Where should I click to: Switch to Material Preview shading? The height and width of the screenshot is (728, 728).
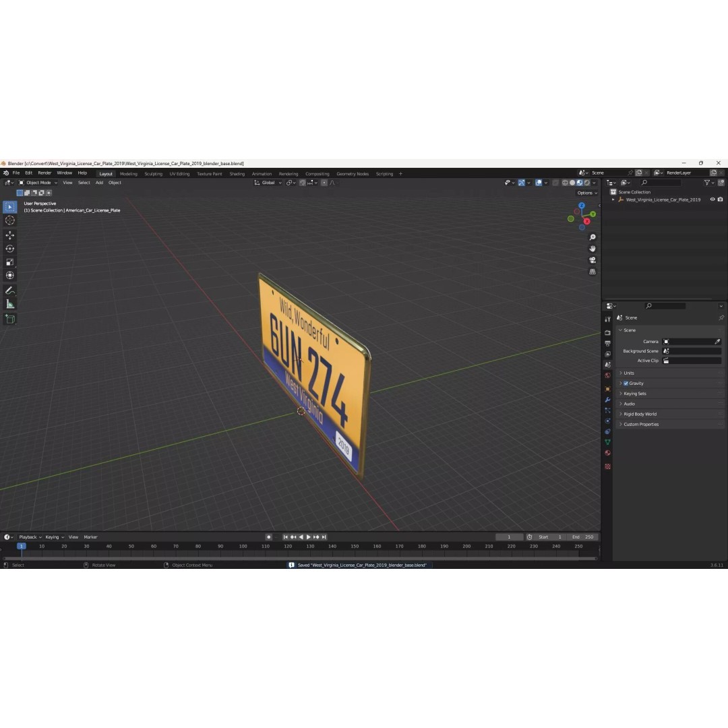[x=580, y=183]
